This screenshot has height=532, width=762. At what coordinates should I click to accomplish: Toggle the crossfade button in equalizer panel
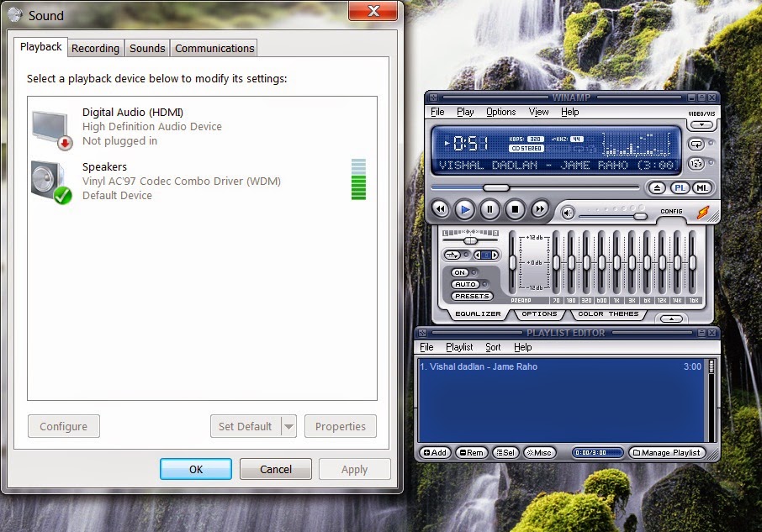pos(452,255)
